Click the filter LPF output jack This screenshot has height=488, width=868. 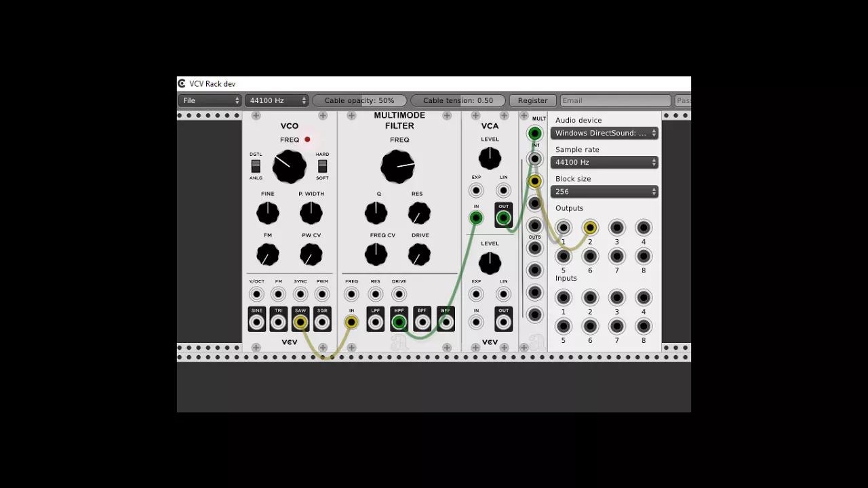click(x=375, y=323)
